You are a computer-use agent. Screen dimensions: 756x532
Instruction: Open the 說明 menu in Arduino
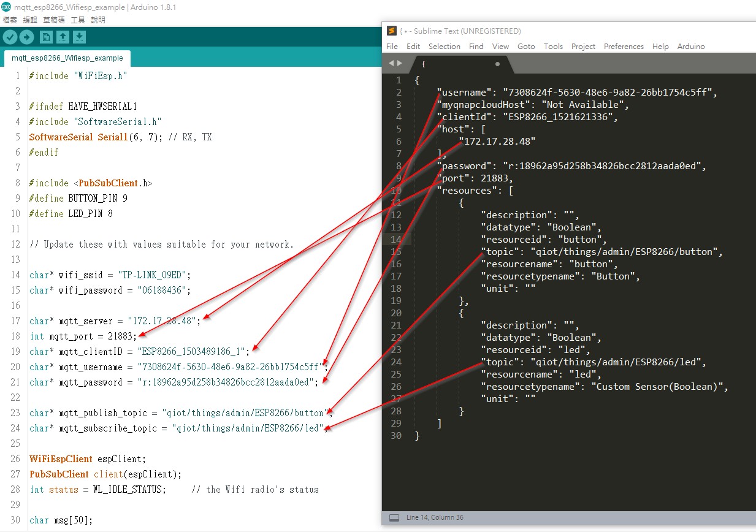point(98,20)
